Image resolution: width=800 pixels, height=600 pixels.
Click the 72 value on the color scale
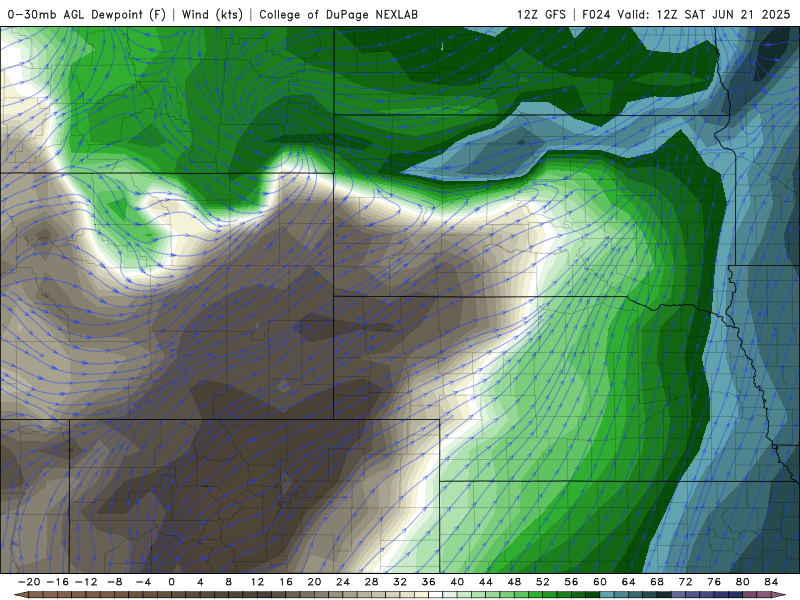click(686, 582)
